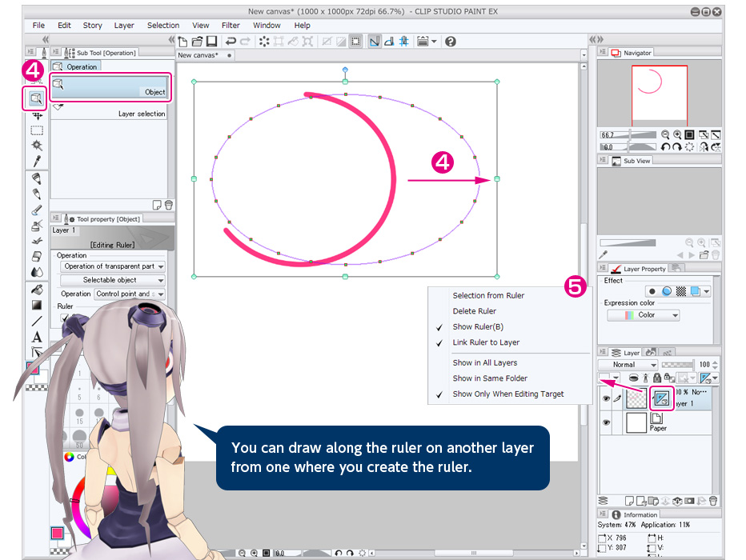The image size is (746, 560).
Task: Open the Selectable object dropdown
Action: [113, 280]
